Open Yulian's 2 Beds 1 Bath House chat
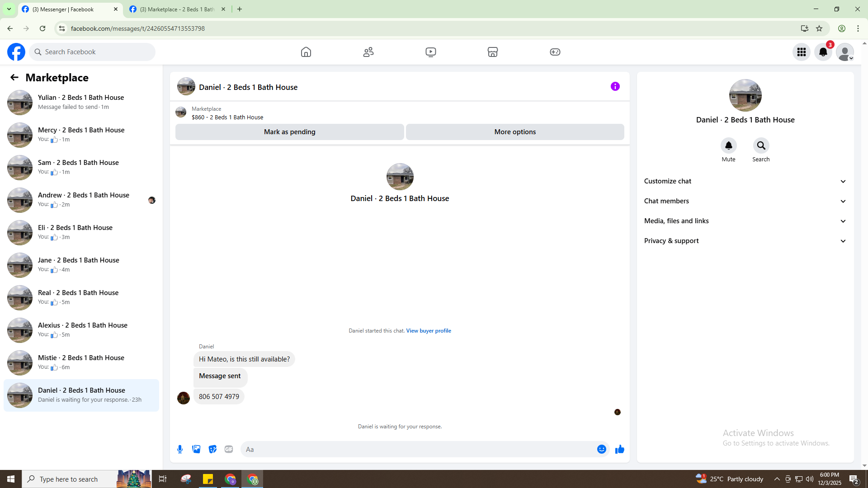Screen dimensions: 868x488 coord(81,103)
